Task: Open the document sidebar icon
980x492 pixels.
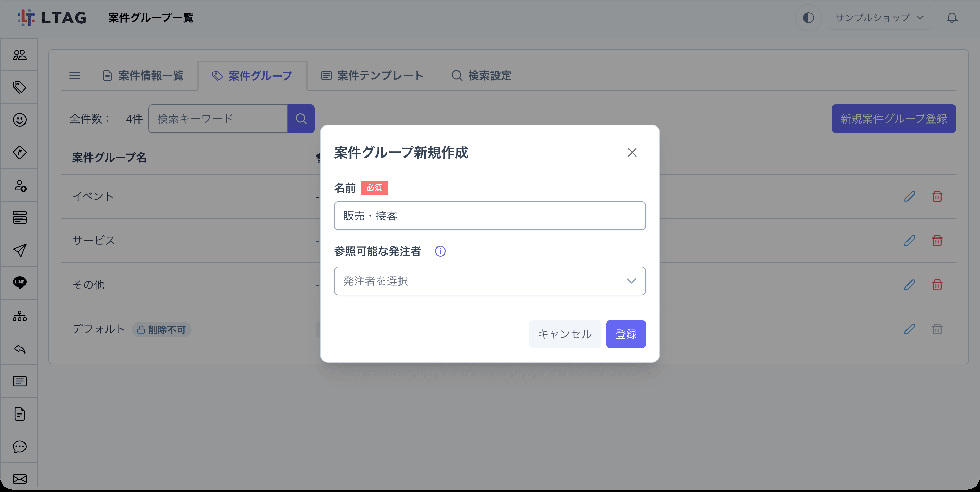Action: (x=19, y=414)
